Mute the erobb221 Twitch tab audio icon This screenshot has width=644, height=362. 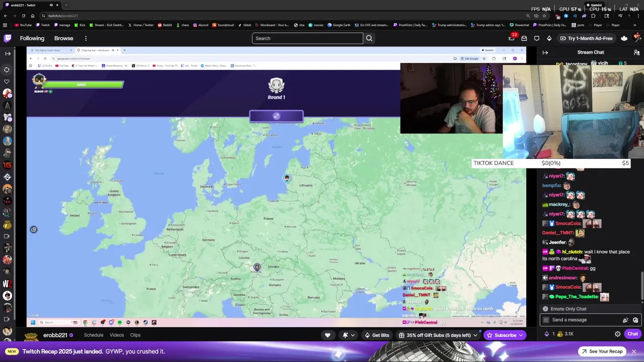point(51,5)
